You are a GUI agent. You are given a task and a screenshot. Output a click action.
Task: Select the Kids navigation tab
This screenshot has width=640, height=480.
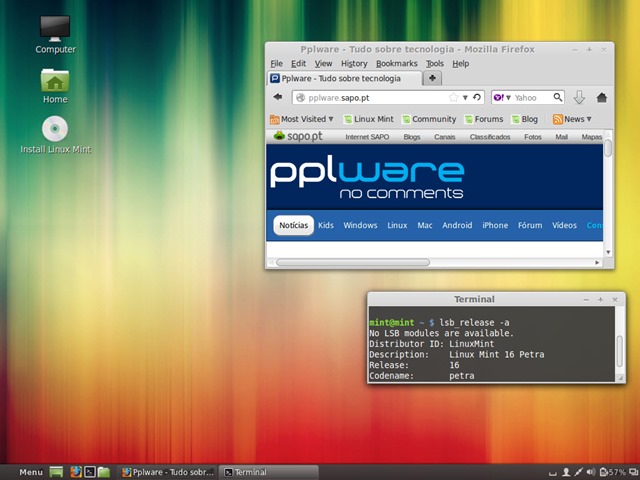[326, 225]
